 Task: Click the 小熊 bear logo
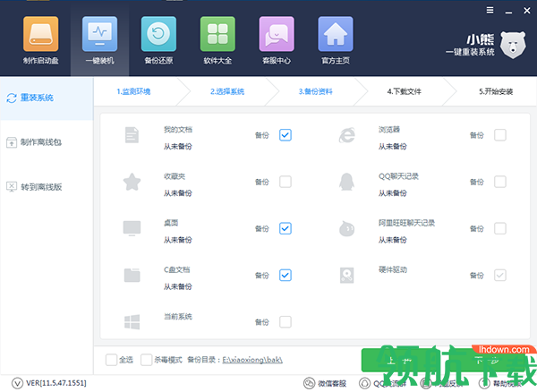[x=513, y=45]
